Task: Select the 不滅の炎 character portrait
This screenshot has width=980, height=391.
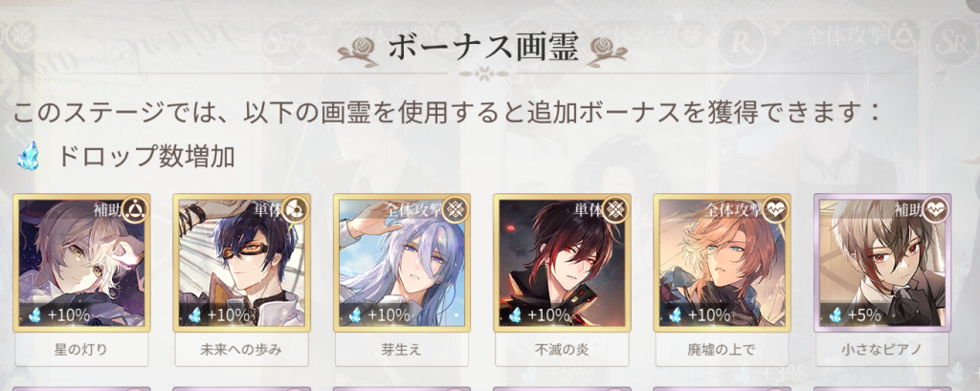Action: click(561, 262)
